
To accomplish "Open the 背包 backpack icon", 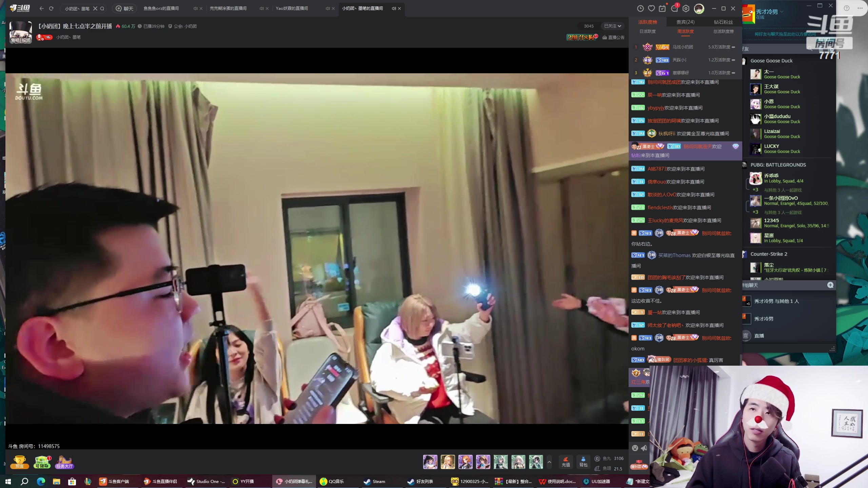I will [x=583, y=462].
